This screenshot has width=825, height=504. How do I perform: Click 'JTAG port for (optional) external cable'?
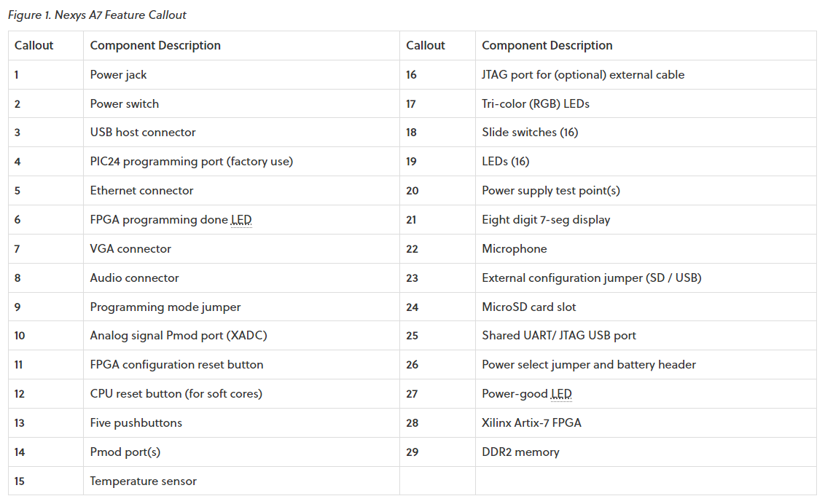coord(583,74)
